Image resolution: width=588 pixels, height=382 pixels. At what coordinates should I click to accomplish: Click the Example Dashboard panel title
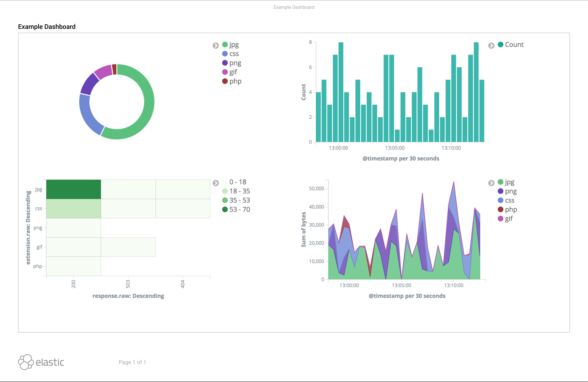pos(47,27)
